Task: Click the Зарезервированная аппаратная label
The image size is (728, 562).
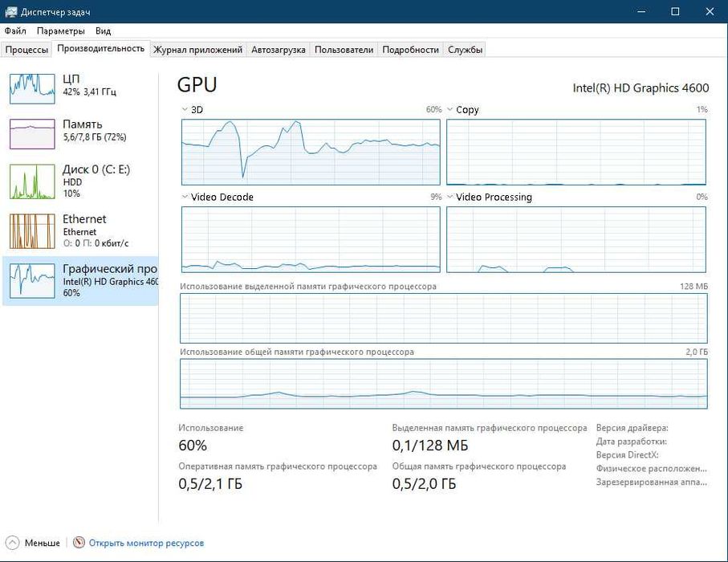Action: tap(652, 482)
